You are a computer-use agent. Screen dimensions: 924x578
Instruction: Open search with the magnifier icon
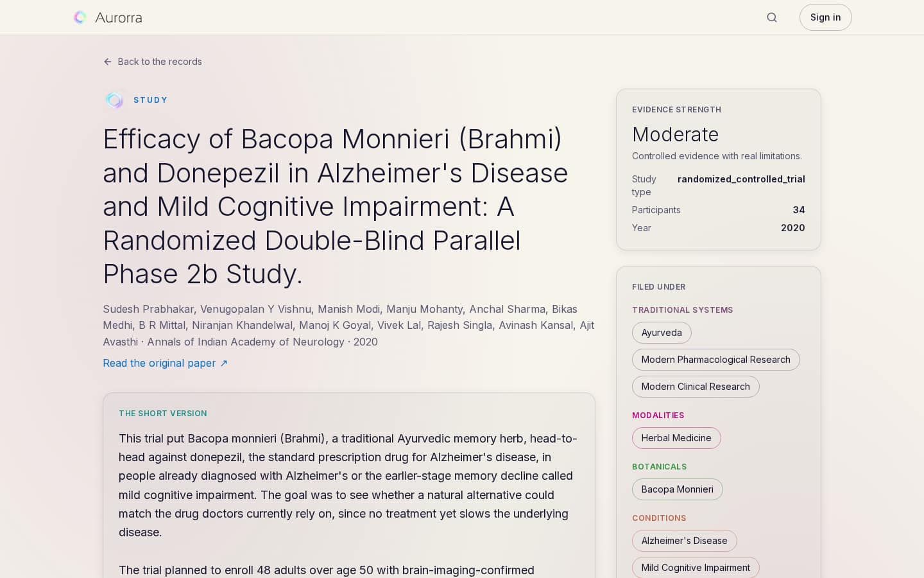point(772,17)
